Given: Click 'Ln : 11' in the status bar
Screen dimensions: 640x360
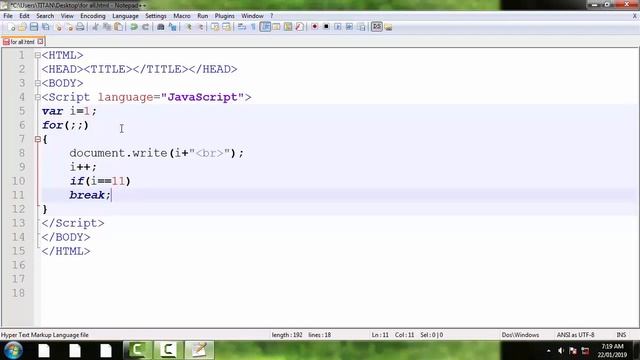Looking at the screenshot, I should click(x=380, y=335).
